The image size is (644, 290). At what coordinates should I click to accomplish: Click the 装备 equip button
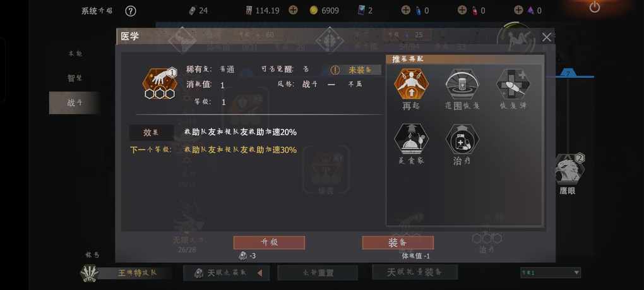398,243
